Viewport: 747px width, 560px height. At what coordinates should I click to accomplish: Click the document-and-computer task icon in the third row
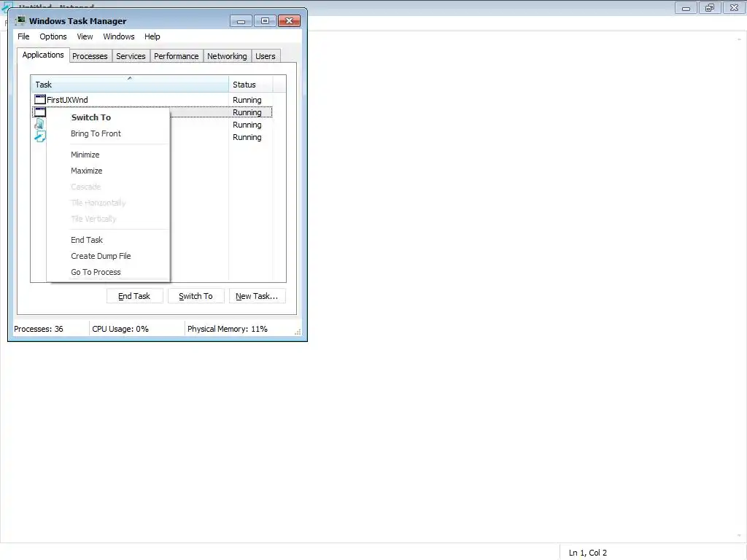click(x=40, y=124)
